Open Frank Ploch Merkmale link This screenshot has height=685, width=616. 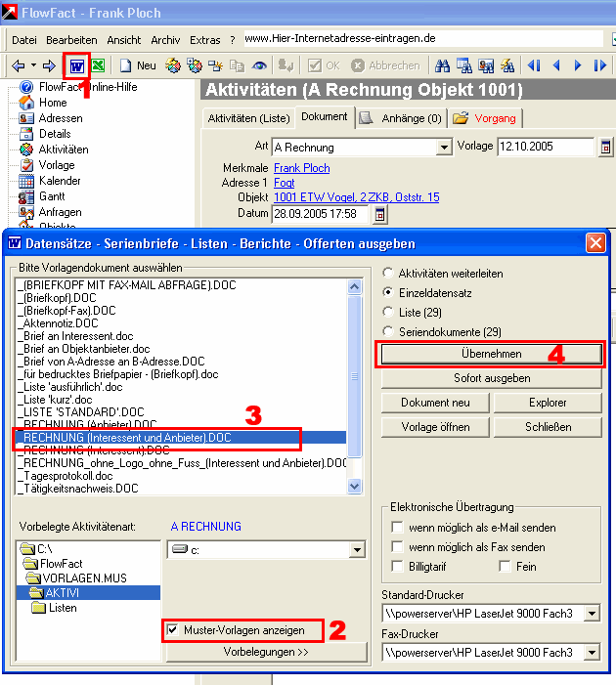tap(302, 168)
